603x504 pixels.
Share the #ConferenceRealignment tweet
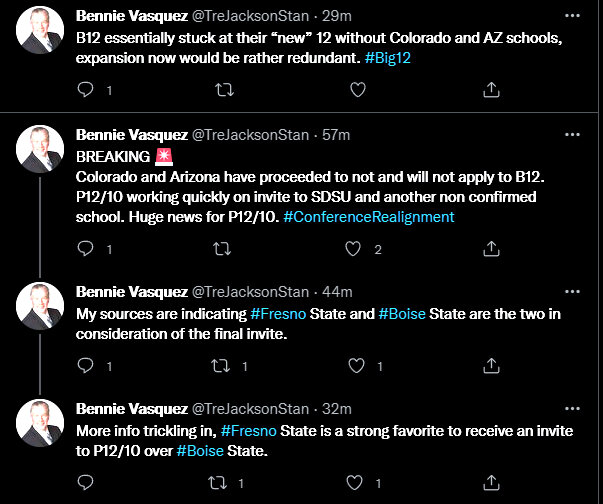491,249
